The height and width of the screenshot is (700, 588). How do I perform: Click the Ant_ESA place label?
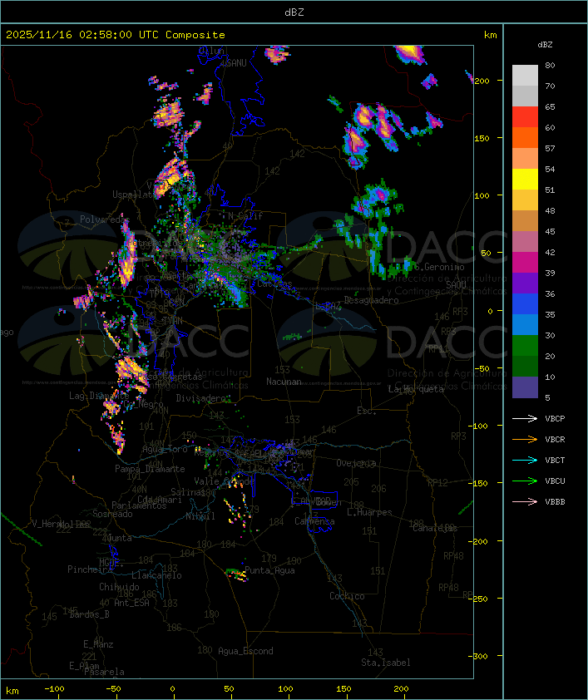click(x=131, y=603)
